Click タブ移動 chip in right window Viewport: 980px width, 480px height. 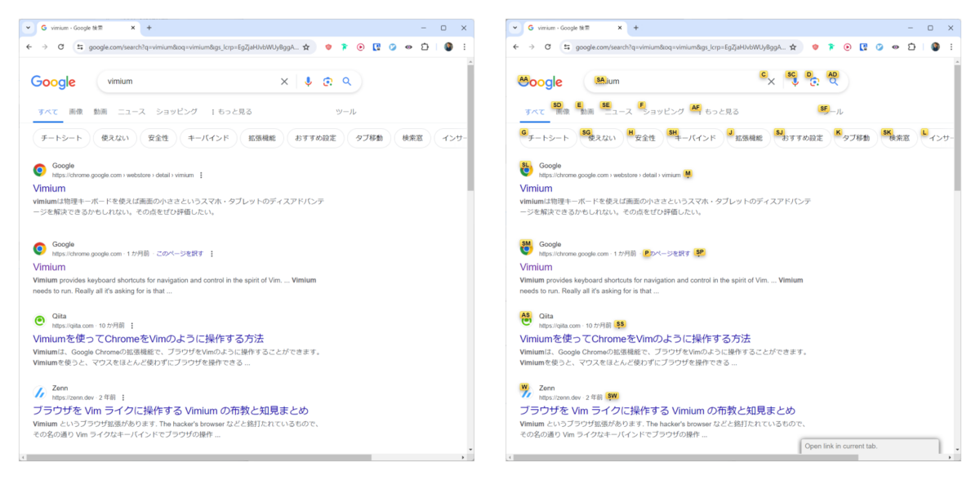(857, 138)
